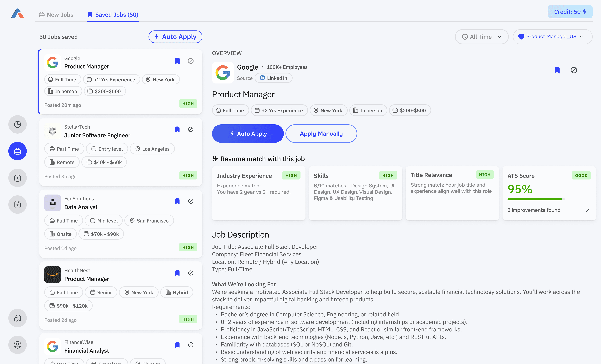Toggle bookmark on EcoSolutions Data Analyst

pos(177,201)
